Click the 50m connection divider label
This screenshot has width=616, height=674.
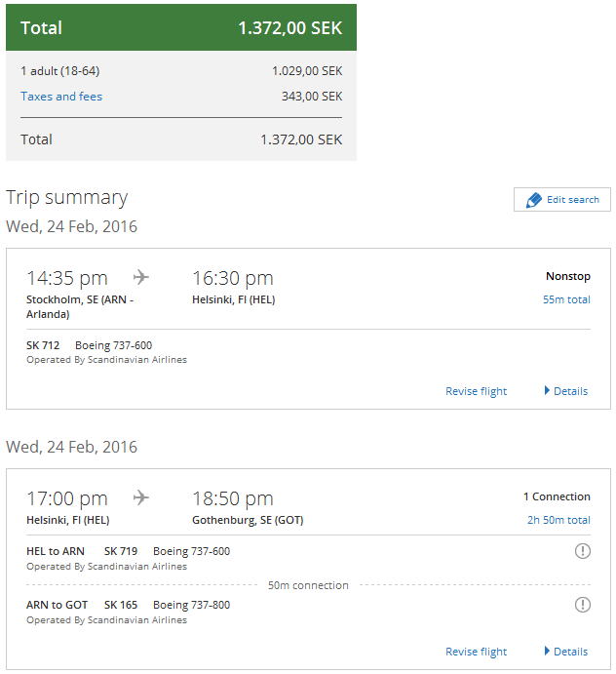coord(308,585)
